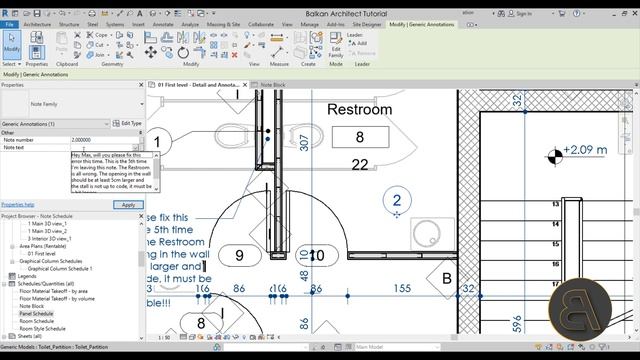The width and height of the screenshot is (640, 360).
Task: Select Floor Material Takeoff - by area
Action: (x=53, y=291)
